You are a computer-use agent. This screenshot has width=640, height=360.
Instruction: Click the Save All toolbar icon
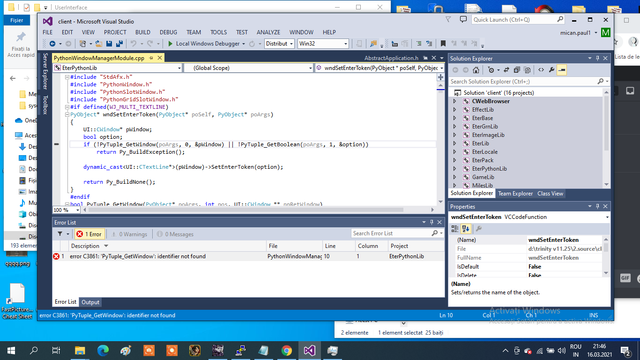click(x=119, y=44)
